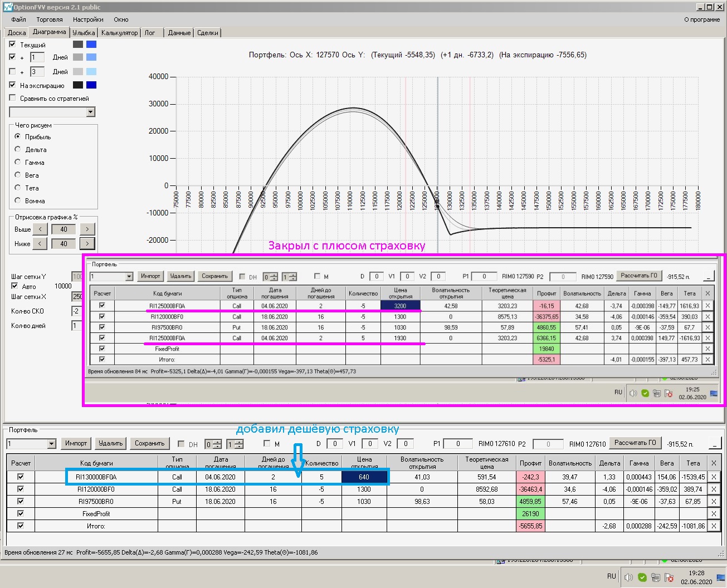
Task: Switch to the Калькулятор tab
Action: point(119,33)
